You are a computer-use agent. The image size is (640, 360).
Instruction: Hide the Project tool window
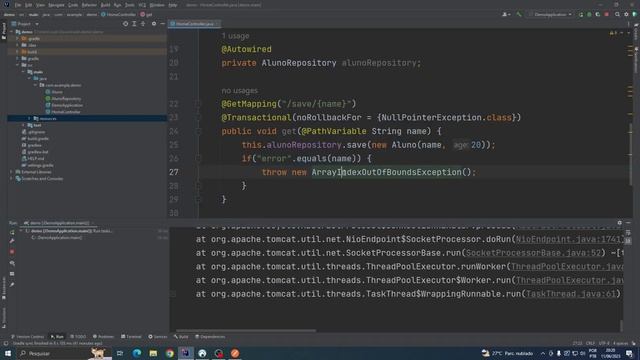(x=162, y=24)
